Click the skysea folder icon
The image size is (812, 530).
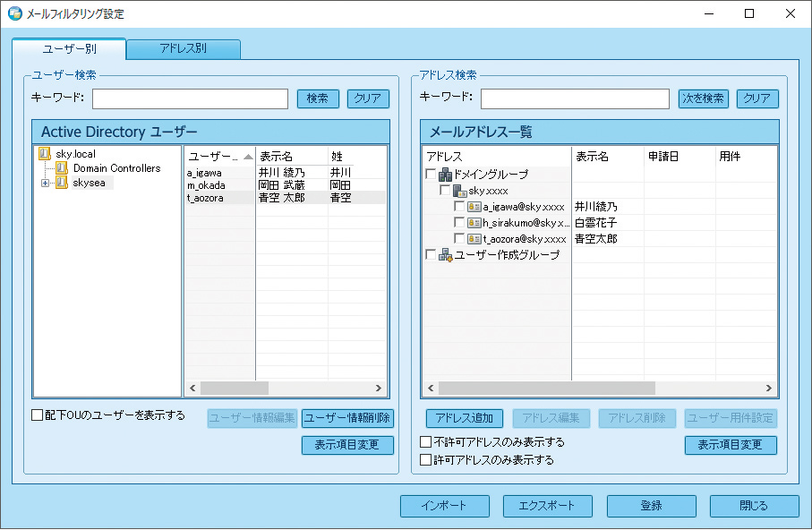tap(62, 183)
